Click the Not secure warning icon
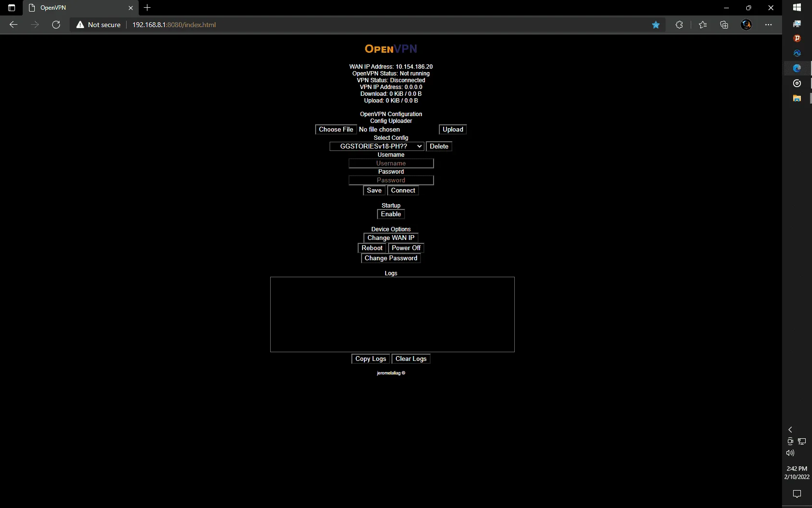812x508 pixels. pyautogui.click(x=80, y=25)
